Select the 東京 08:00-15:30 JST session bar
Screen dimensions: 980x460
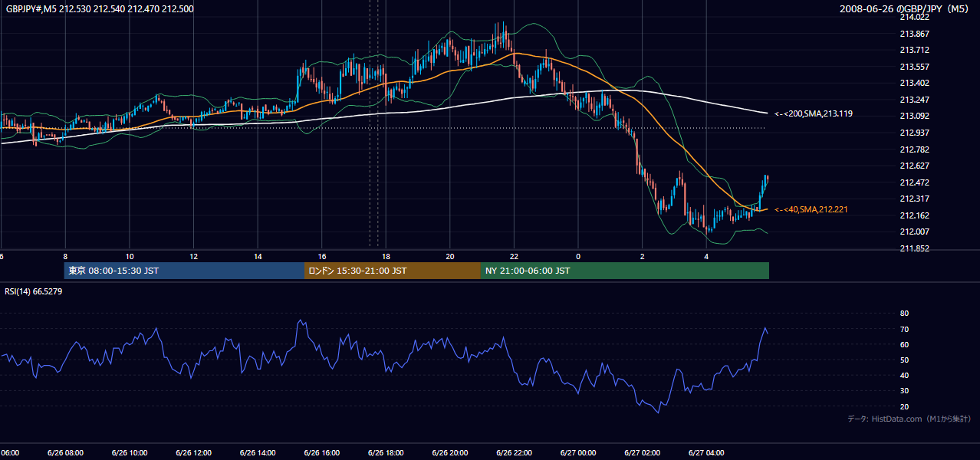[x=184, y=271]
